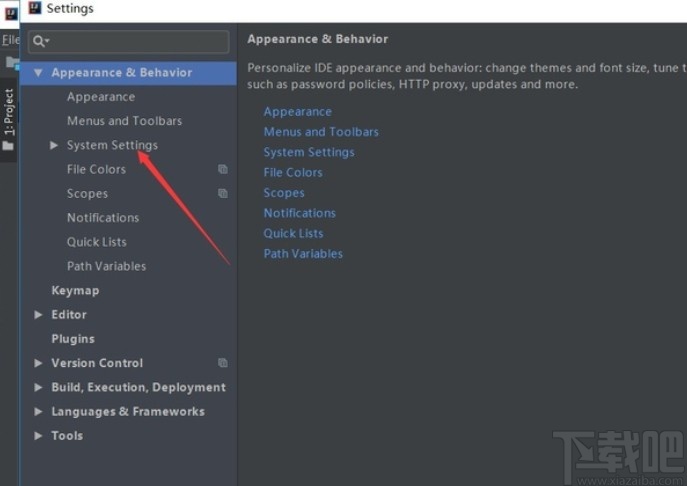Expand the Editor section arrow

click(x=38, y=315)
